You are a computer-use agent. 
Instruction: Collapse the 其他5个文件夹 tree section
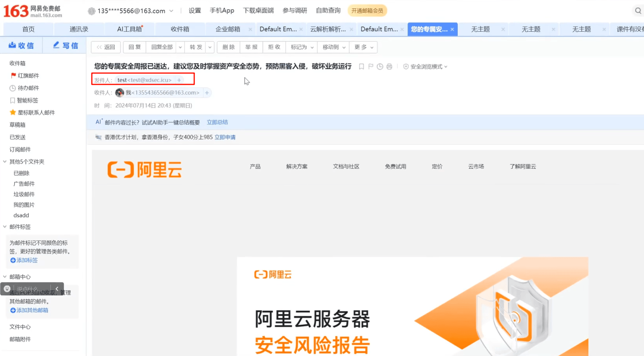pos(5,161)
